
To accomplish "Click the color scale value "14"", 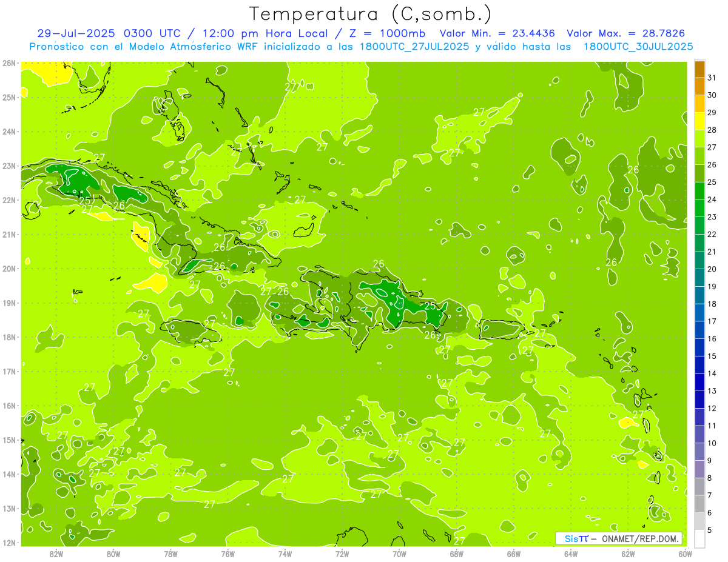I will [x=712, y=373].
